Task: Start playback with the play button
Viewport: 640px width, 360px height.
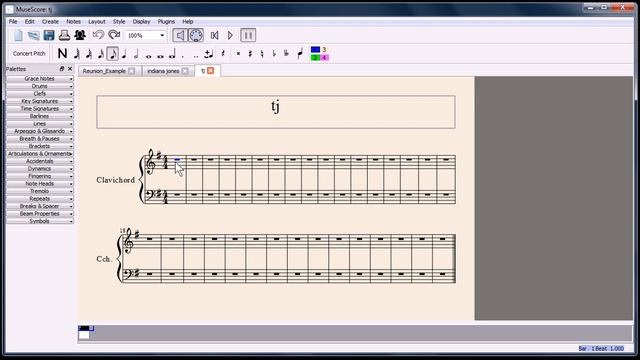Action: pyautogui.click(x=230, y=36)
